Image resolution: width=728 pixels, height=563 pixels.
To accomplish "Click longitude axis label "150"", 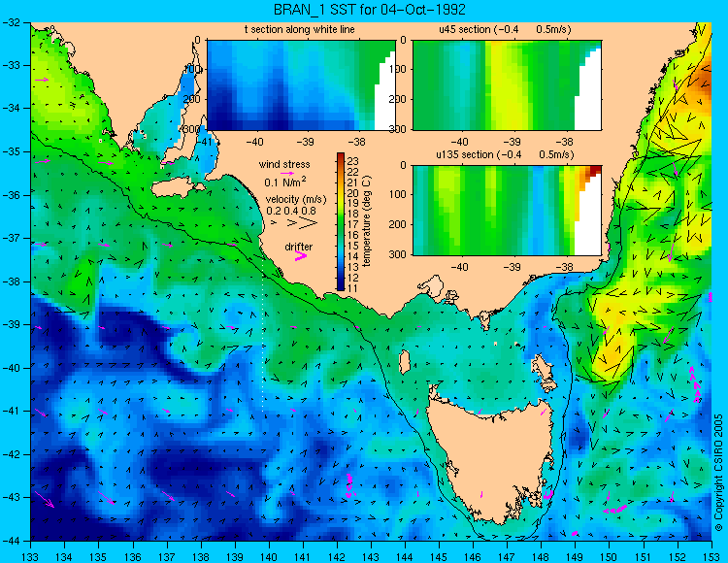I will pos(610,556).
